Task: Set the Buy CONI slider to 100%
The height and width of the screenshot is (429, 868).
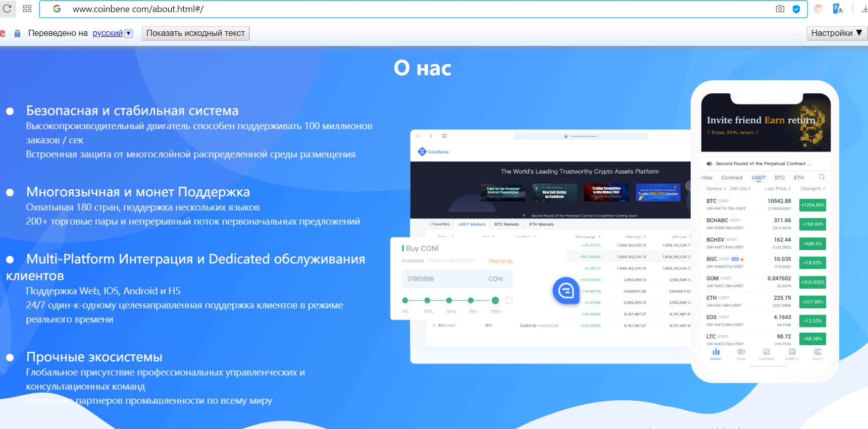Action: pyautogui.click(x=495, y=300)
